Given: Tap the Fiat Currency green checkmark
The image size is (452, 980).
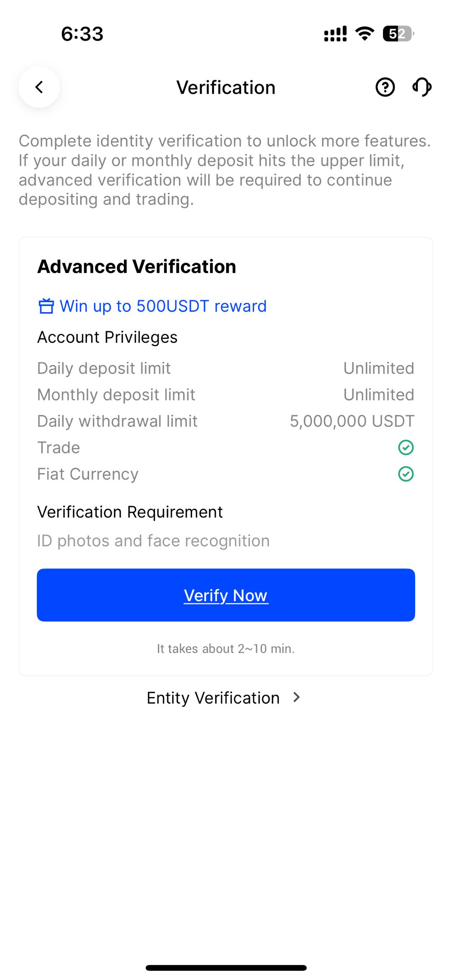Looking at the screenshot, I should pyautogui.click(x=406, y=474).
